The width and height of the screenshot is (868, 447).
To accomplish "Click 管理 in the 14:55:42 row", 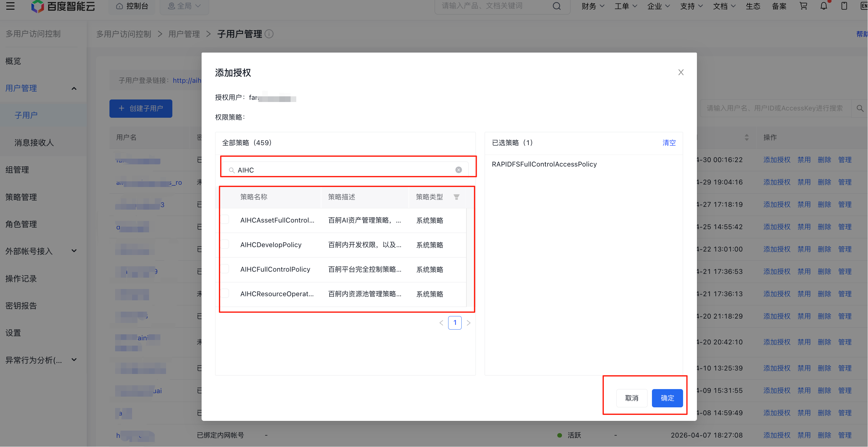I will (x=845, y=227).
